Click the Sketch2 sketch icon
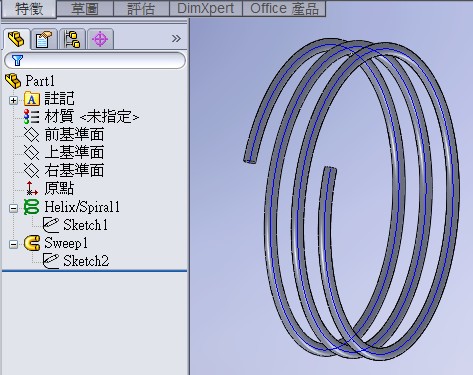 [51, 261]
